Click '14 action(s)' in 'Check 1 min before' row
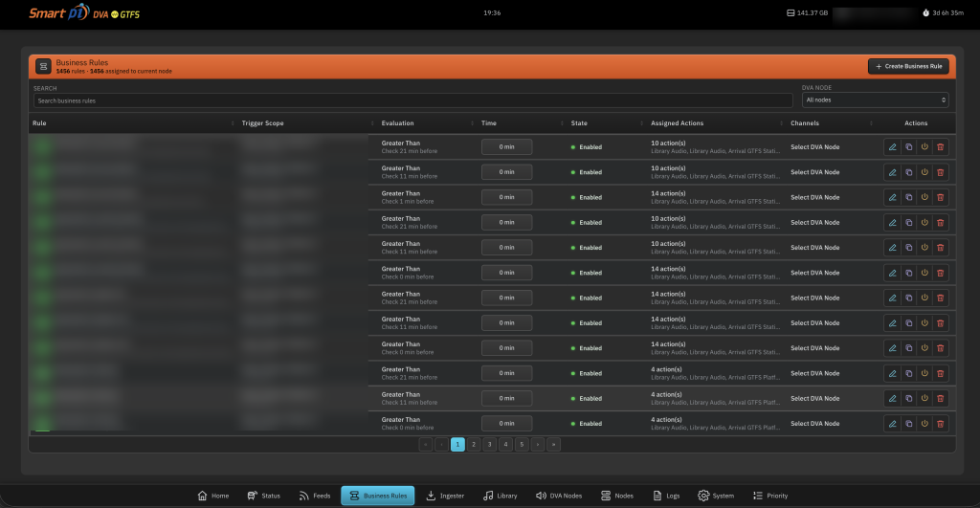980x508 pixels. pos(668,193)
